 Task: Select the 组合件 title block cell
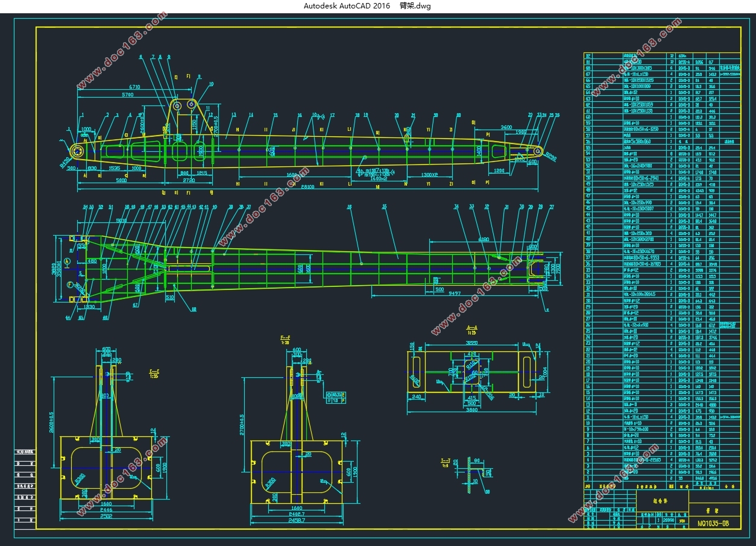coord(661,500)
